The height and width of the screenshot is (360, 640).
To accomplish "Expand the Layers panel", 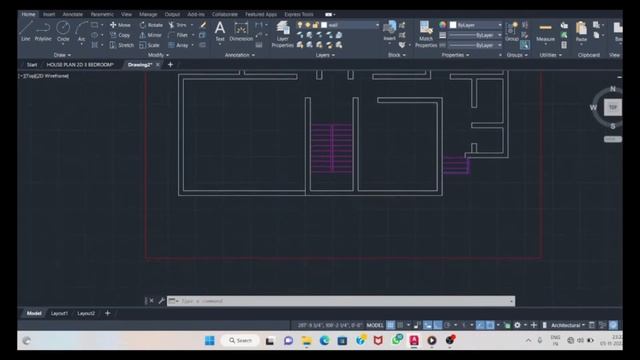I will 325,55.
